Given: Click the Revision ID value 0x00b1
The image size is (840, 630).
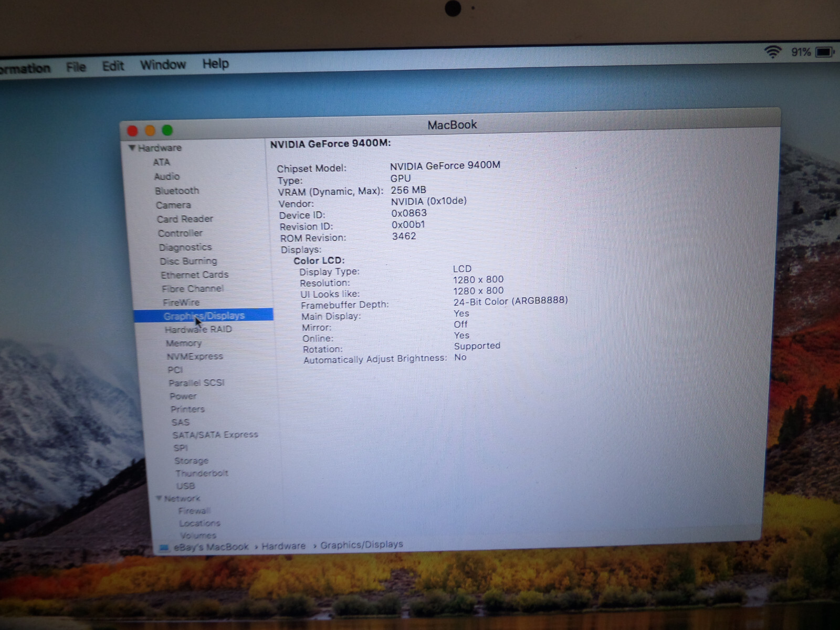Looking at the screenshot, I should tap(408, 225).
